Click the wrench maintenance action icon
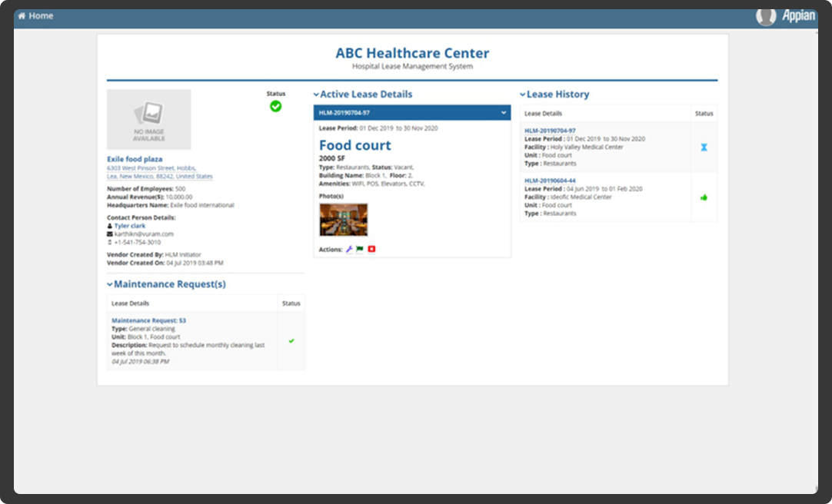Image resolution: width=832 pixels, height=504 pixels. (x=349, y=250)
